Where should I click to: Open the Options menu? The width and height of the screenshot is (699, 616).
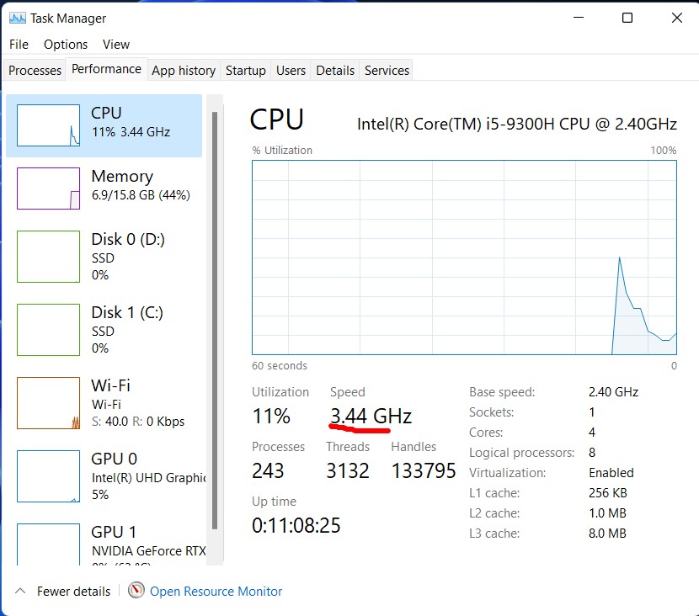click(x=66, y=45)
